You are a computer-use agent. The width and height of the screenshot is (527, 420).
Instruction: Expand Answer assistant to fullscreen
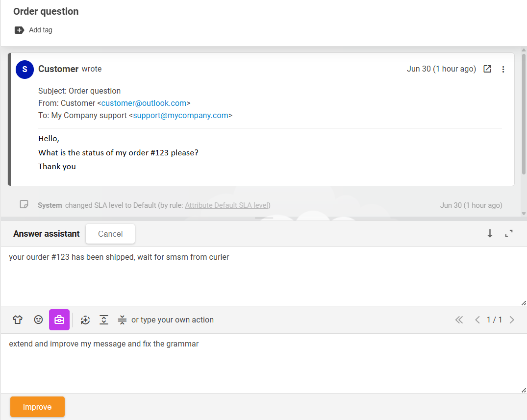509,234
